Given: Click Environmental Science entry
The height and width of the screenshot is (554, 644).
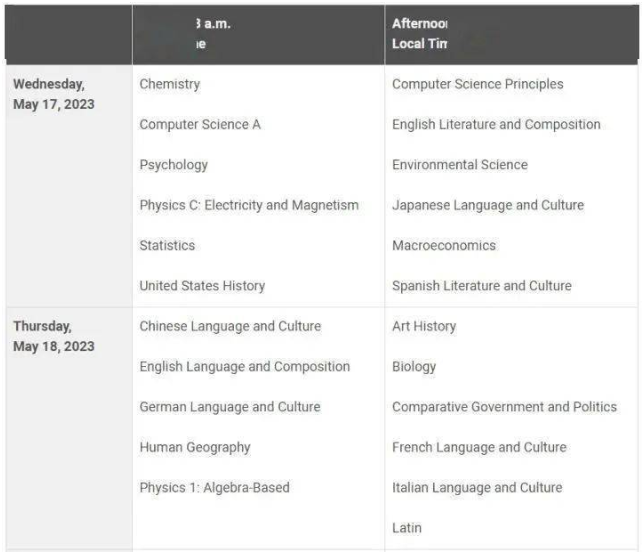Looking at the screenshot, I should pos(460,165).
